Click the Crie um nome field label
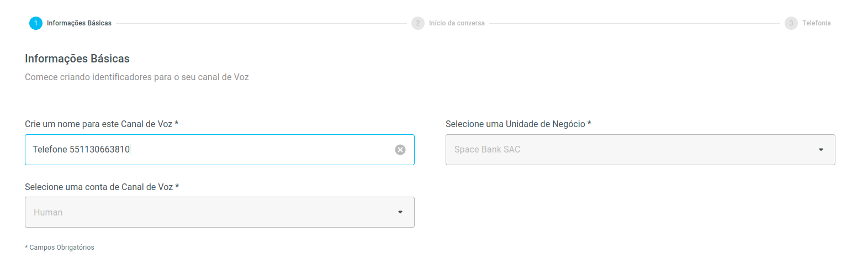 point(102,124)
